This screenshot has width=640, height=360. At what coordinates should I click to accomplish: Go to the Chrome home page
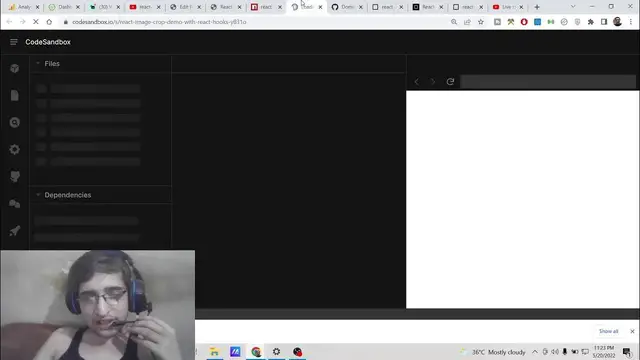point(49,22)
